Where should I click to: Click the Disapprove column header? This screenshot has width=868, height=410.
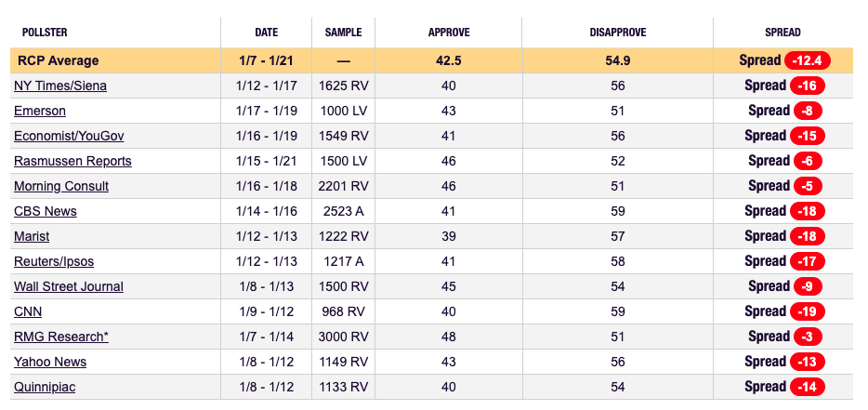point(618,33)
